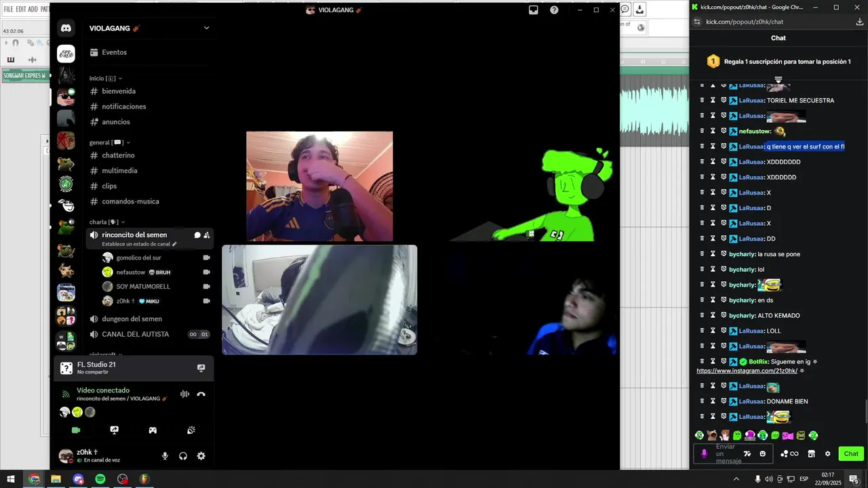The image size is (868, 488).
Task: Open FL Studio EDIT menu
Action: (x=21, y=9)
